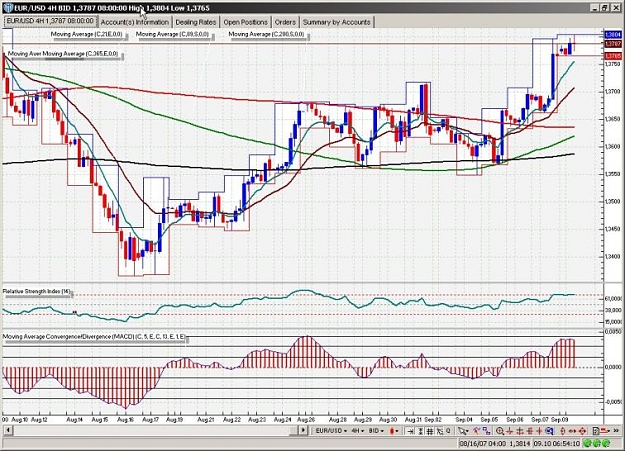Click the shift-chart-to-end arrow icon

click(409, 431)
